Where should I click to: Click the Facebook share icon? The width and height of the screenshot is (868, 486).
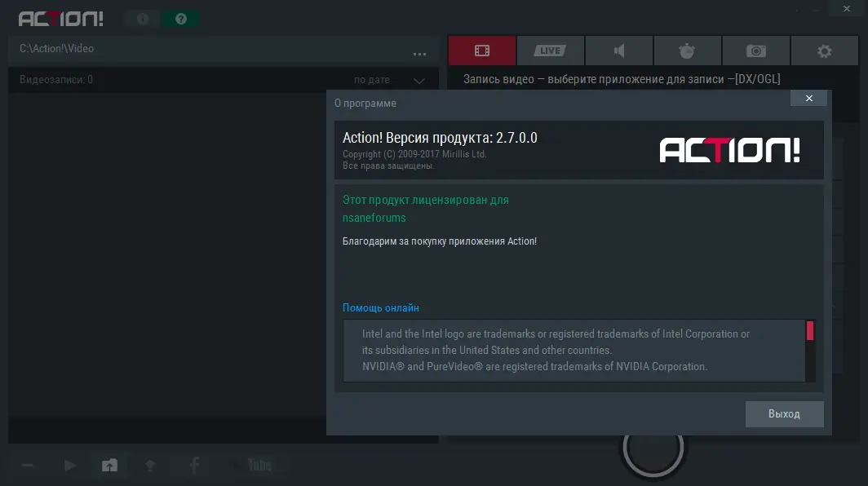pos(195,465)
